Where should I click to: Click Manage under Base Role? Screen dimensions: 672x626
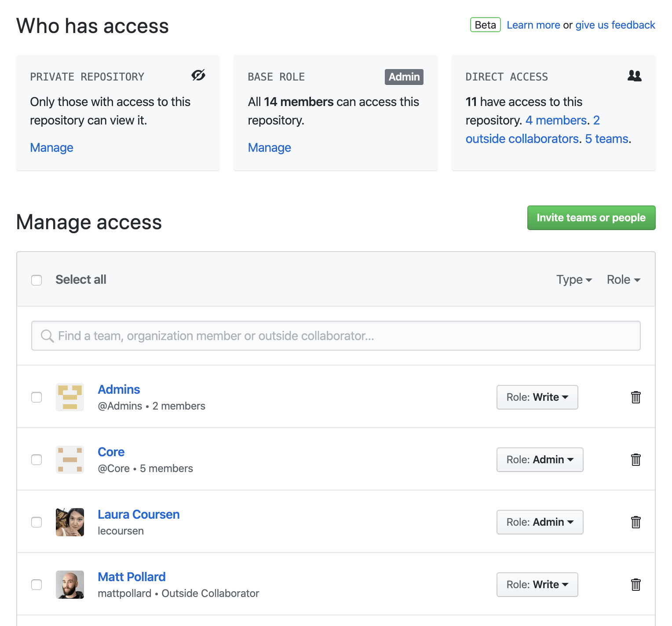[x=269, y=147]
